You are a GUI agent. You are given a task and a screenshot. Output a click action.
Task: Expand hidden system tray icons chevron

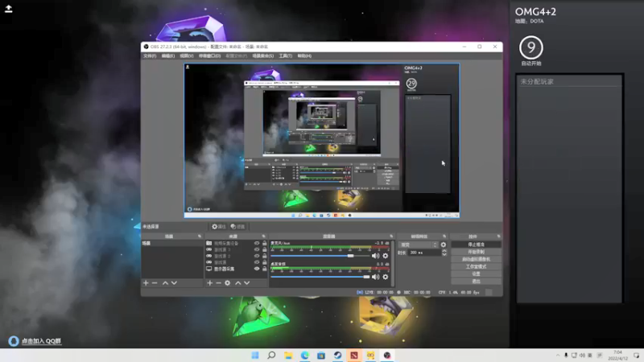click(x=558, y=355)
